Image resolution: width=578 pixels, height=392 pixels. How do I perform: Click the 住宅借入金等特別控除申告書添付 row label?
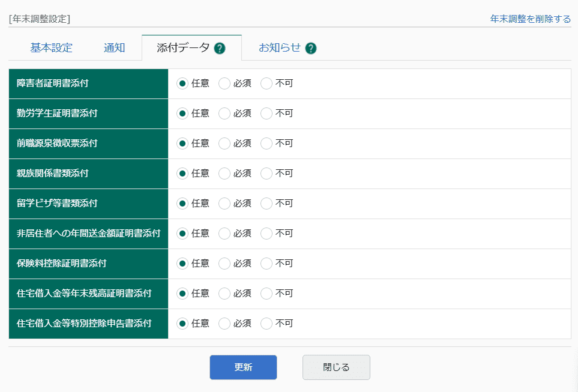84,324
